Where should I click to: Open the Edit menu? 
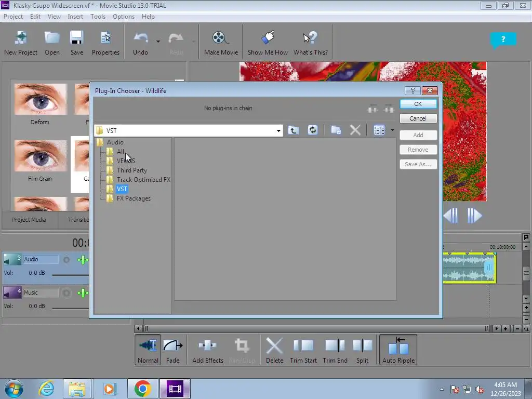[x=35, y=17]
